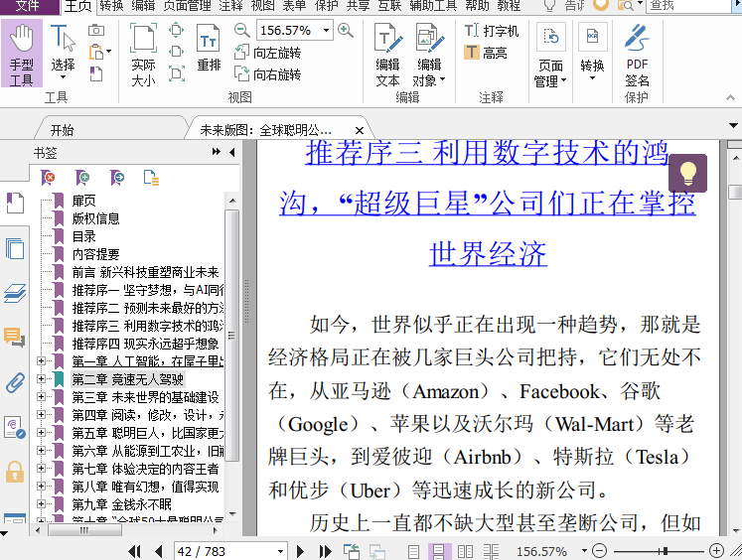
Task: Open the Protect (保护) ribbon tab
Action: 327,6
